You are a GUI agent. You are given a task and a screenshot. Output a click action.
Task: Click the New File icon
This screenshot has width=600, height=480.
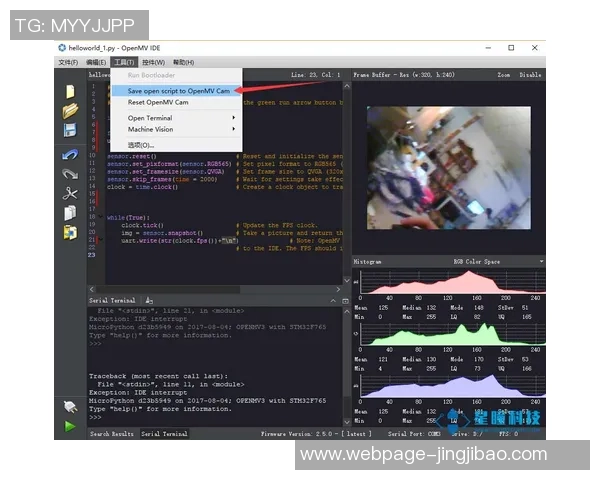click(70, 91)
